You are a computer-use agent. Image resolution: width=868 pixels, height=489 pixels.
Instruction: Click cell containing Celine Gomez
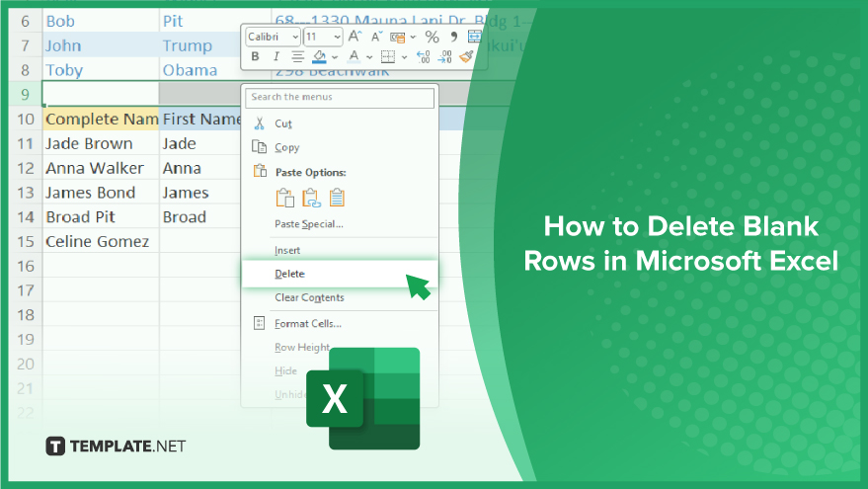point(101,241)
